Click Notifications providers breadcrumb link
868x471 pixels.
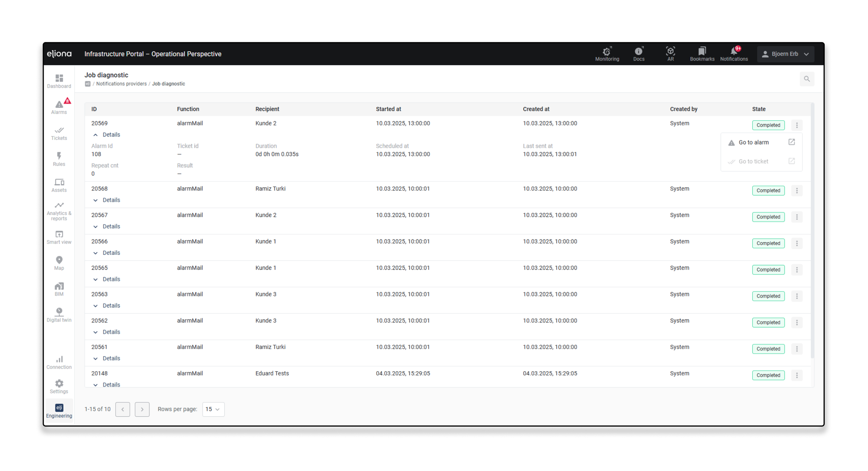(x=121, y=84)
